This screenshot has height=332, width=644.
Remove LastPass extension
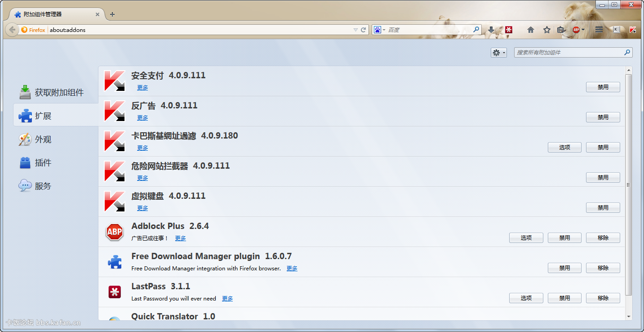(603, 298)
